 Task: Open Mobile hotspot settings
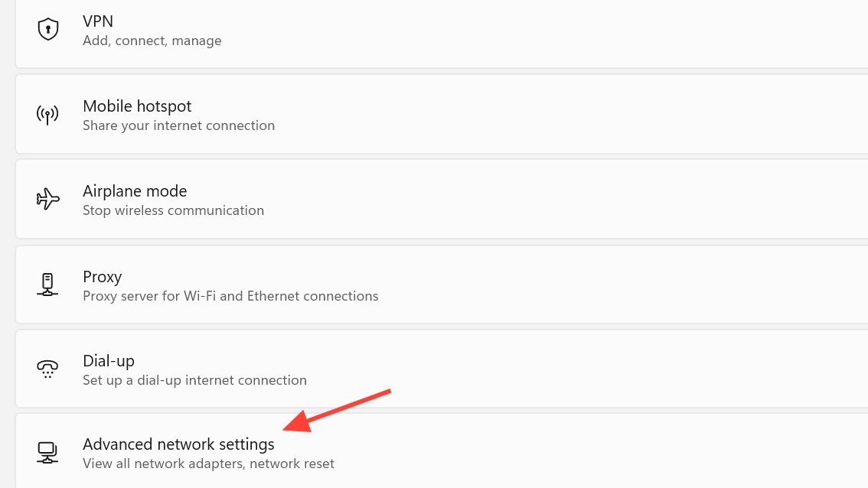coord(137,106)
